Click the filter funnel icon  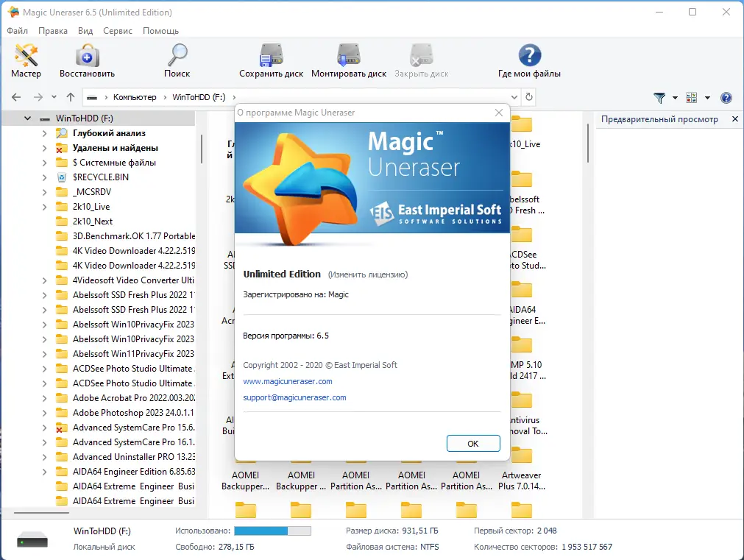tap(659, 98)
